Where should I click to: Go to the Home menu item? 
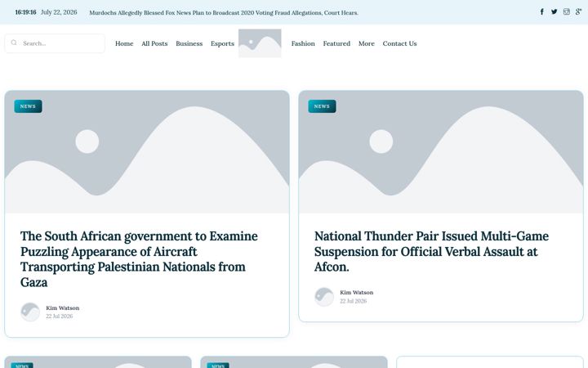124,43
